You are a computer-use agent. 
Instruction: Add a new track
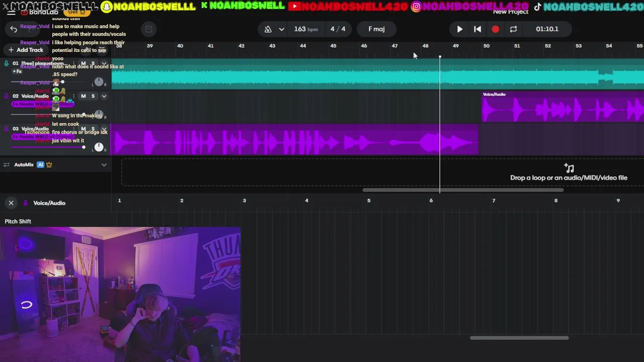click(x=26, y=50)
